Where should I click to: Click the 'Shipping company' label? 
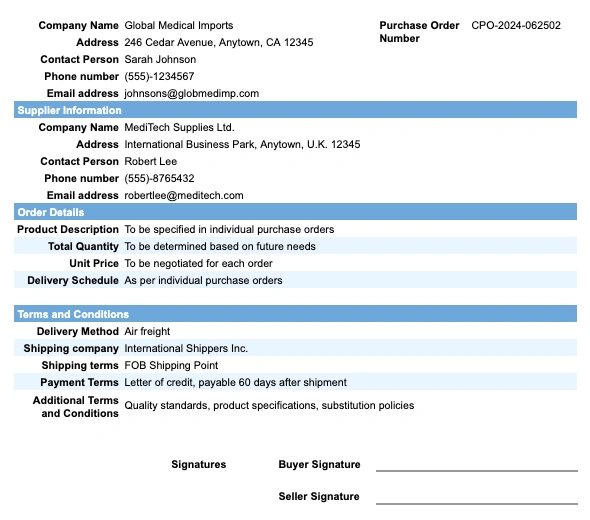[71, 348]
